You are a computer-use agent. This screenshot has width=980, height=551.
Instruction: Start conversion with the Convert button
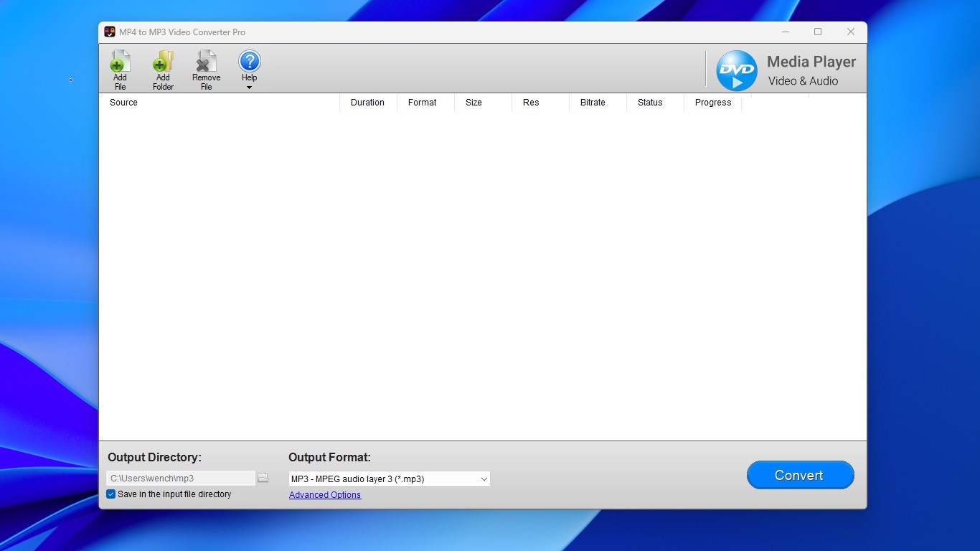(x=801, y=475)
